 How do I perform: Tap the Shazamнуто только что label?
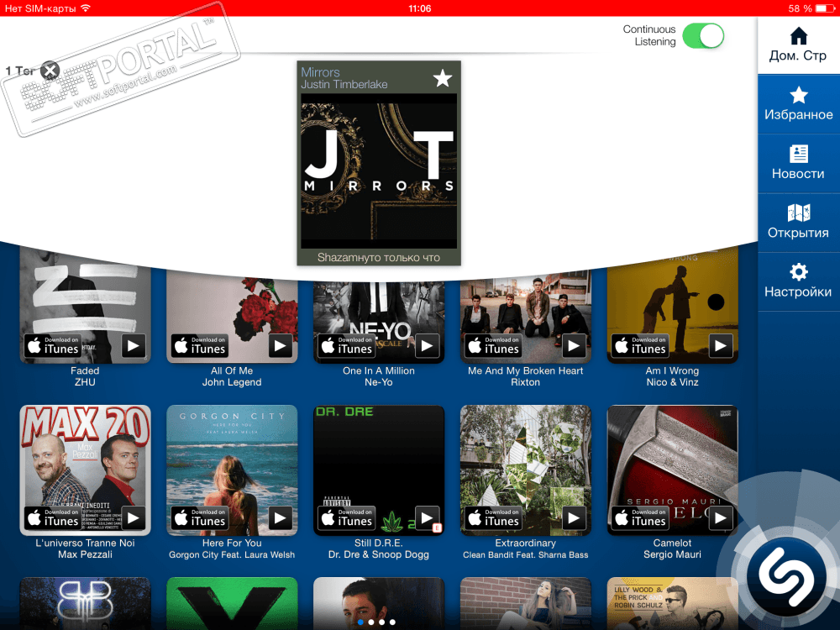point(379,257)
